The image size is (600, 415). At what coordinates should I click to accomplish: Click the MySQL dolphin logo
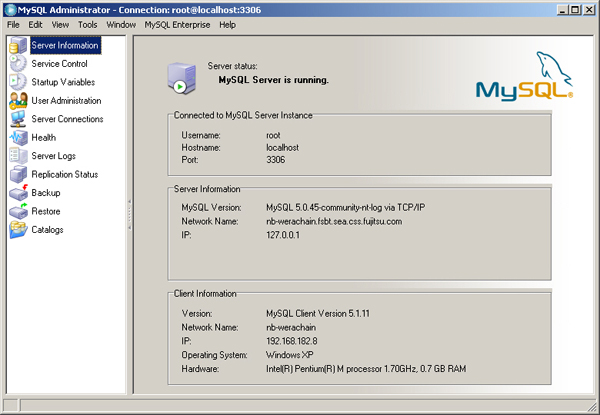[524, 76]
